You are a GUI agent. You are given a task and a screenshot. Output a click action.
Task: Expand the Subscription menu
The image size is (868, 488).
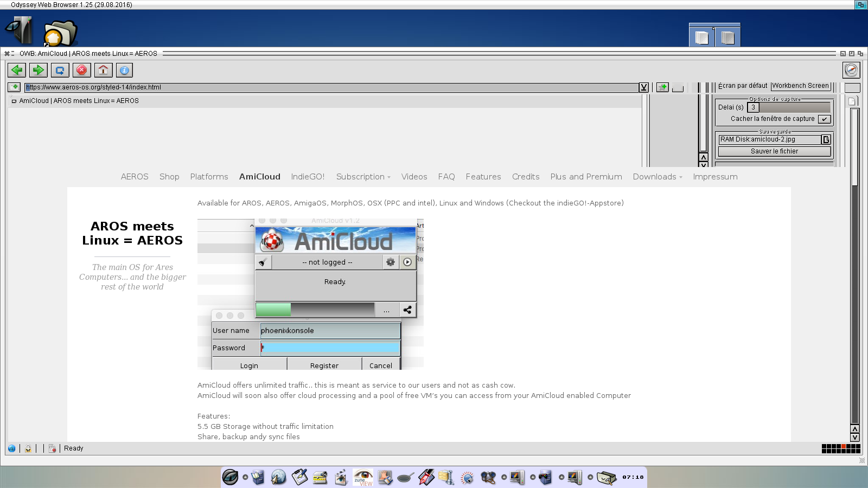363,177
